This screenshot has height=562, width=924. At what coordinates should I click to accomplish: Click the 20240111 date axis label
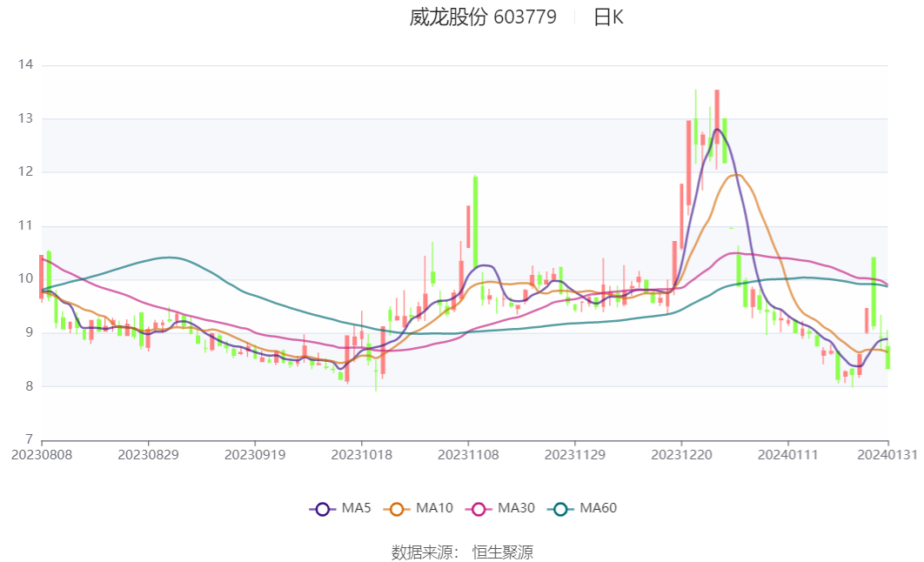coord(788,455)
